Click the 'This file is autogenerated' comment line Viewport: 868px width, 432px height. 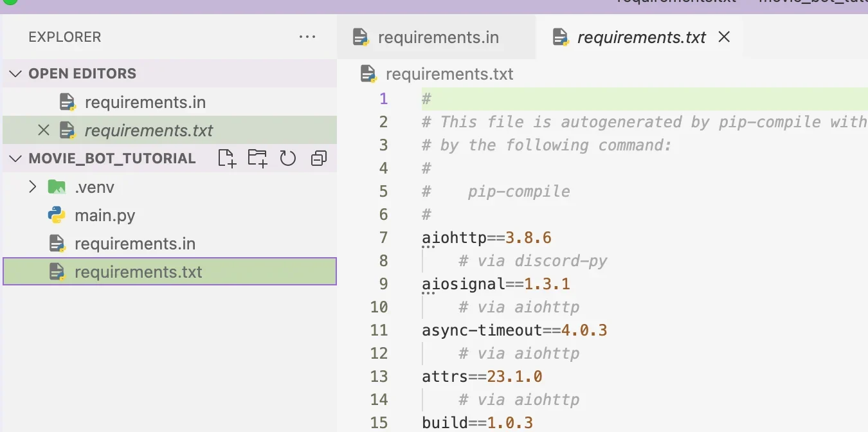(x=644, y=122)
